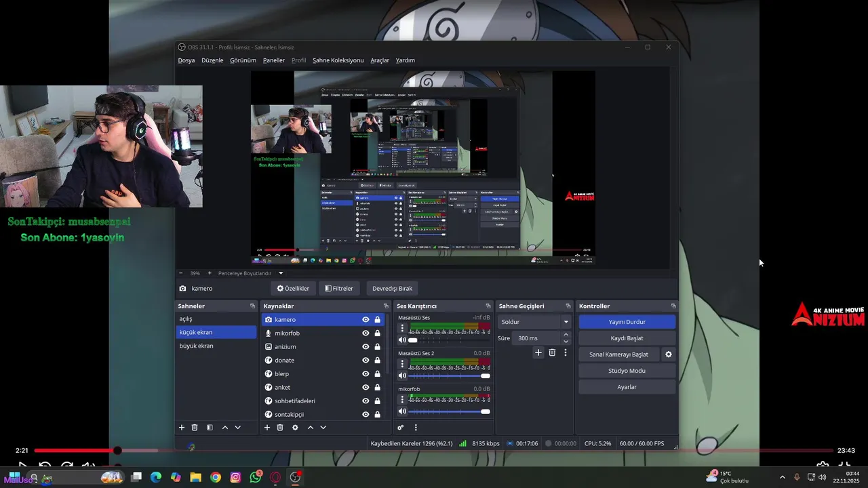
Task: Click Kaydı Başlat to start recording
Action: (x=627, y=338)
